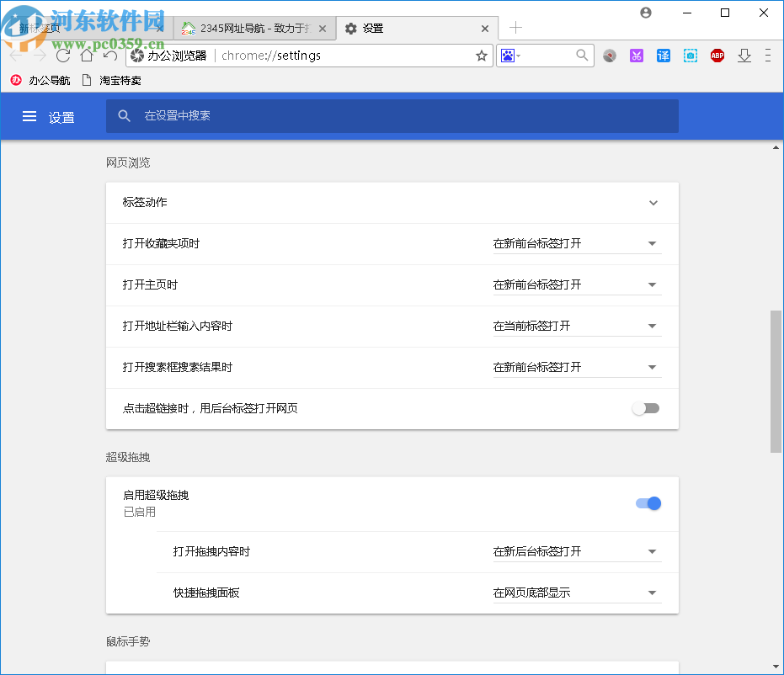Open the screenshot capture tool
The height and width of the screenshot is (675, 784).
click(x=690, y=56)
